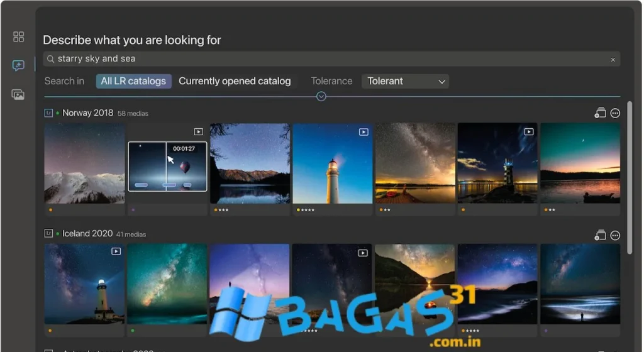The width and height of the screenshot is (644, 352).
Task: Click the starry sky and sea search field
Action: click(x=332, y=59)
